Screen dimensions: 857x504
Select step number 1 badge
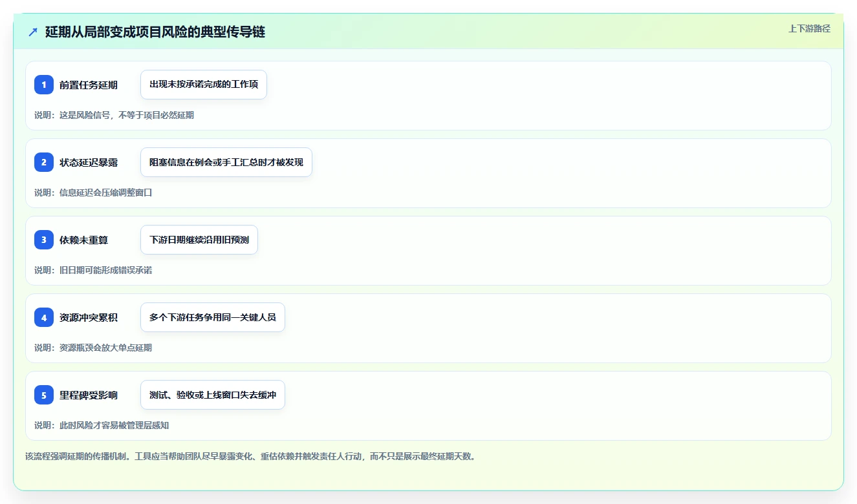tap(44, 85)
